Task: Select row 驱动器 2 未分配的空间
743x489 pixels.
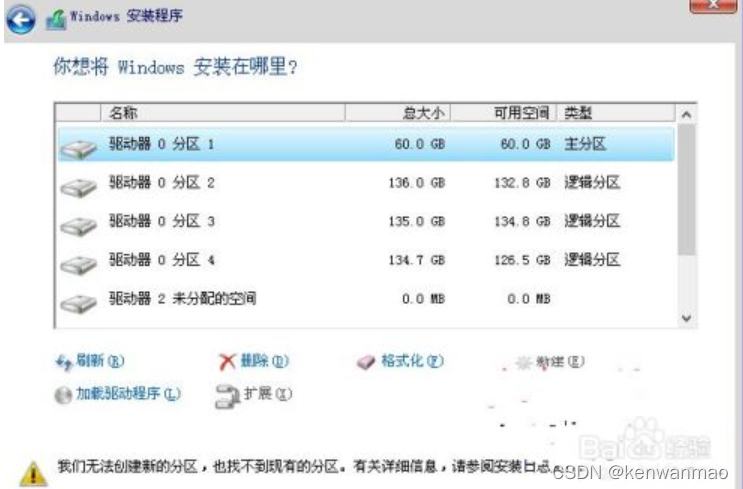Action: tap(366, 299)
